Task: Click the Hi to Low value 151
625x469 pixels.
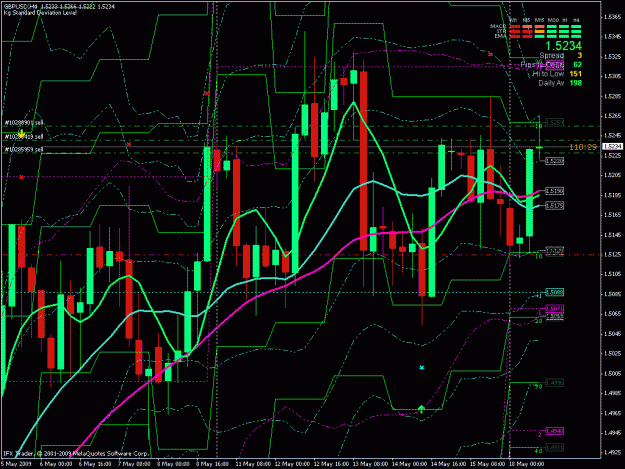Action: point(576,74)
